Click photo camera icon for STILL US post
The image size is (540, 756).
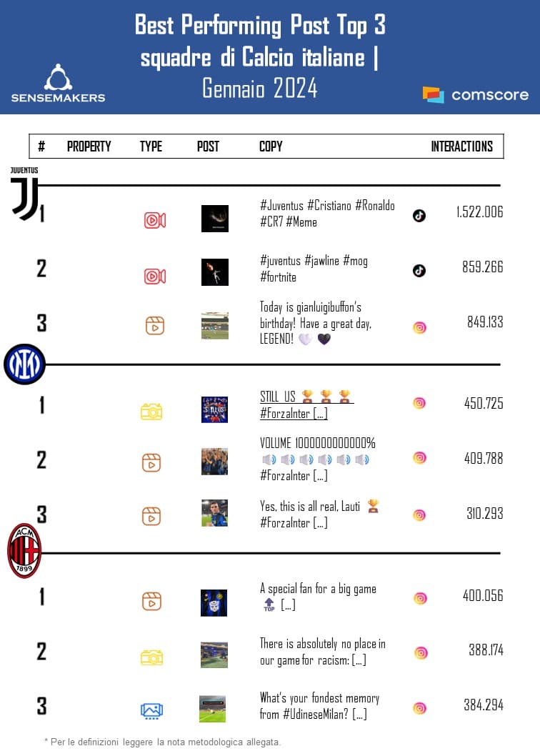(x=151, y=412)
